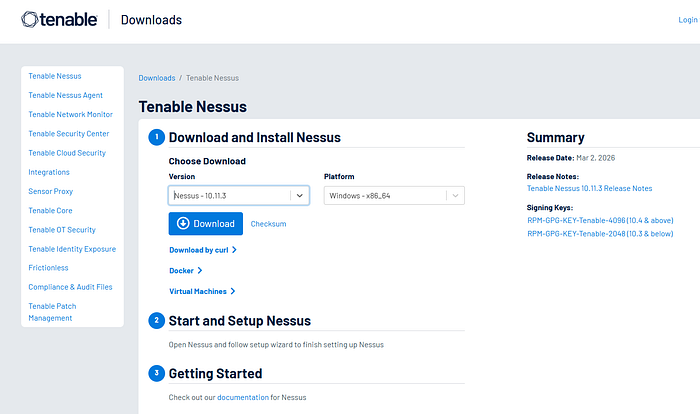Click the blue Download button
Image resolution: width=700 pixels, height=414 pixels.
click(x=206, y=223)
